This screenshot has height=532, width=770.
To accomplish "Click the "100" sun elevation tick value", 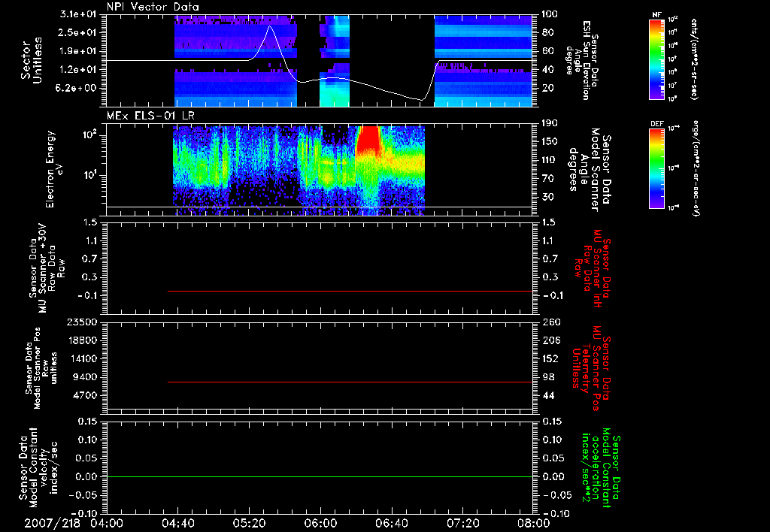I will 550,14.
